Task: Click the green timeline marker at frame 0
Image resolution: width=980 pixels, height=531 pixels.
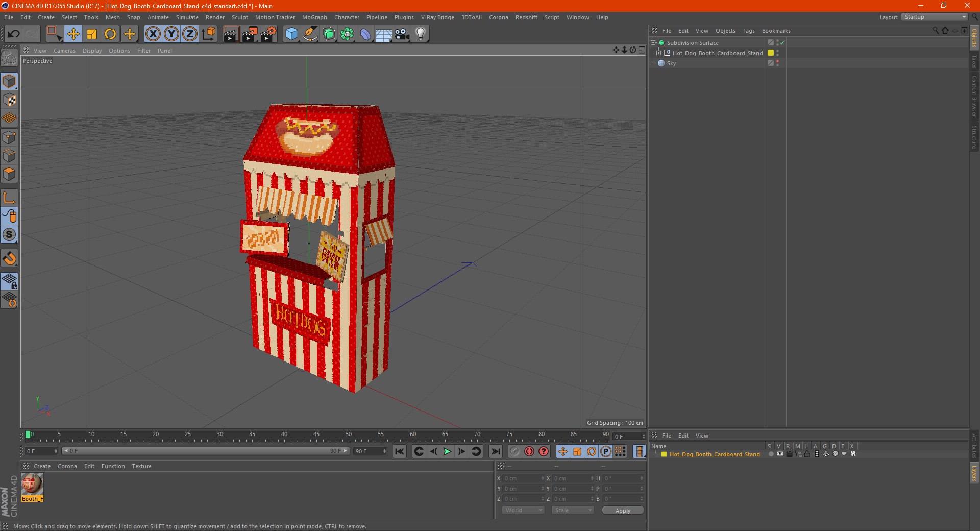Action: [x=28, y=435]
